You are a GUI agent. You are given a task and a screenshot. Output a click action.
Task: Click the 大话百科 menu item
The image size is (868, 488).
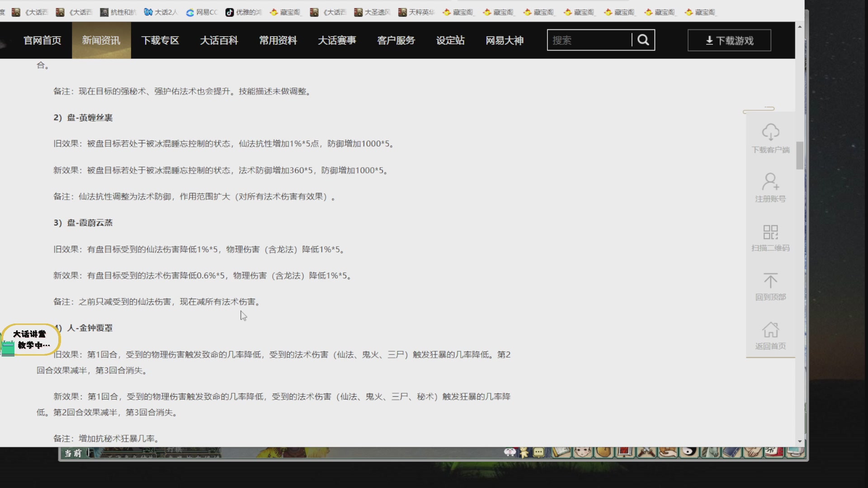219,40
